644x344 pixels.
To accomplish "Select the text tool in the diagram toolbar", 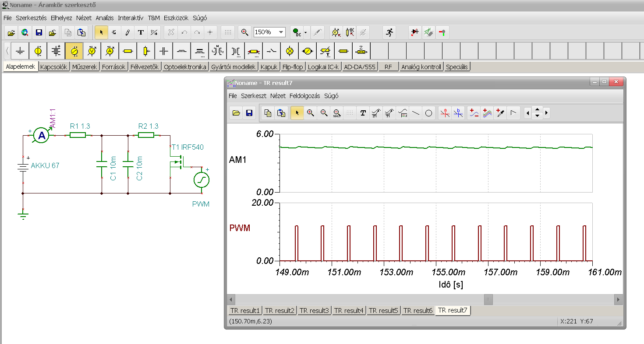I will click(x=363, y=113).
